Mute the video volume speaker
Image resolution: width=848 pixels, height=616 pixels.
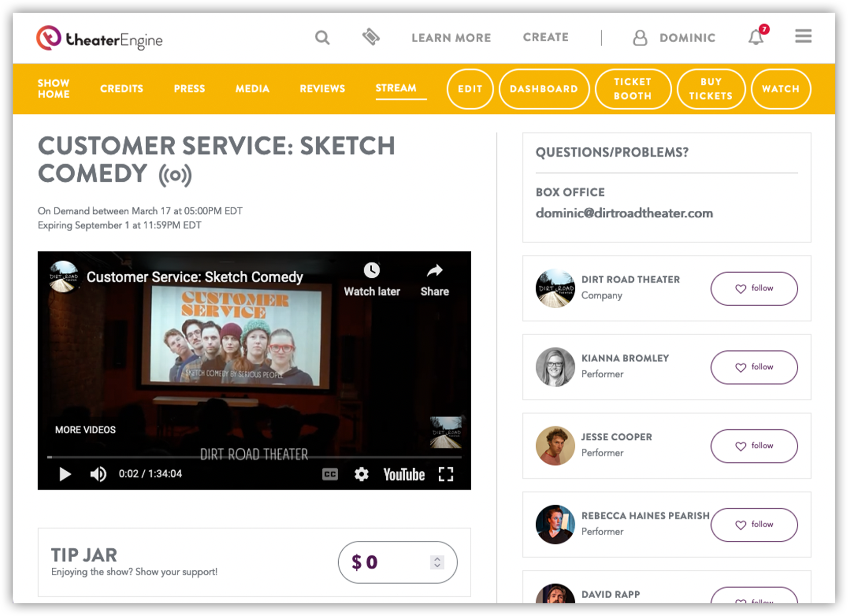pos(98,474)
